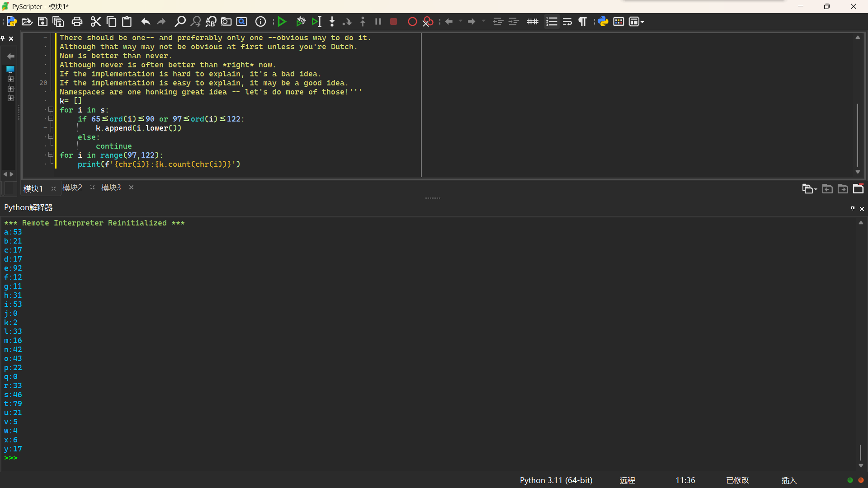
Task: Open the layouts dropdown arrow
Action: [x=642, y=22]
